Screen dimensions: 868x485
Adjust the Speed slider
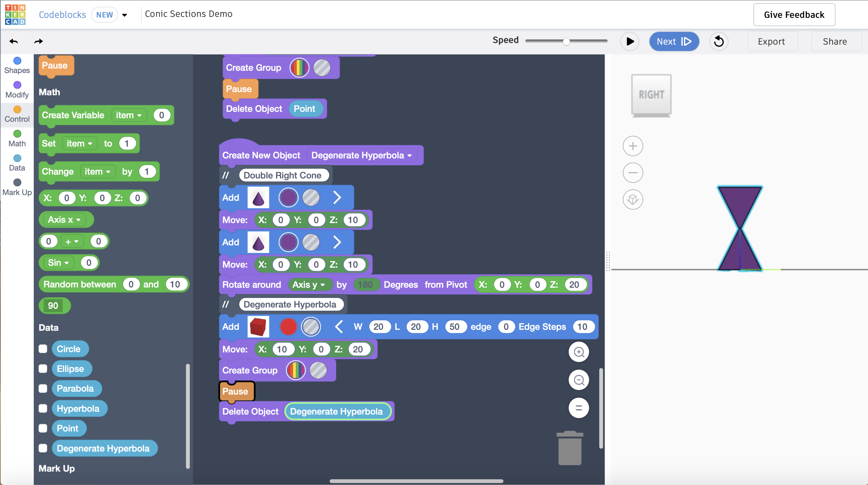click(566, 41)
